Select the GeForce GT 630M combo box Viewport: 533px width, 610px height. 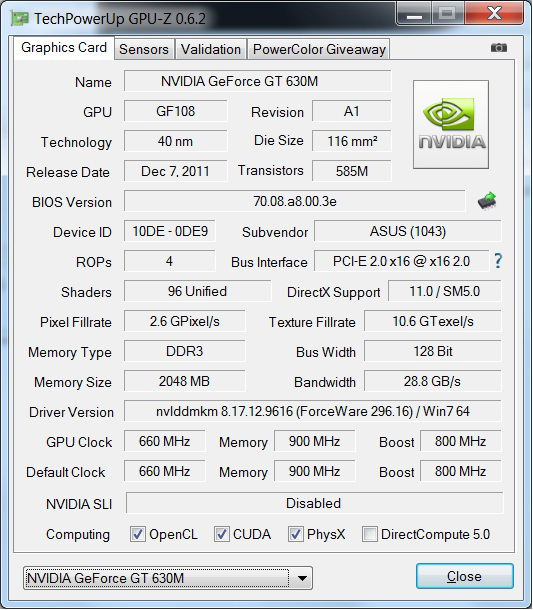[168, 578]
